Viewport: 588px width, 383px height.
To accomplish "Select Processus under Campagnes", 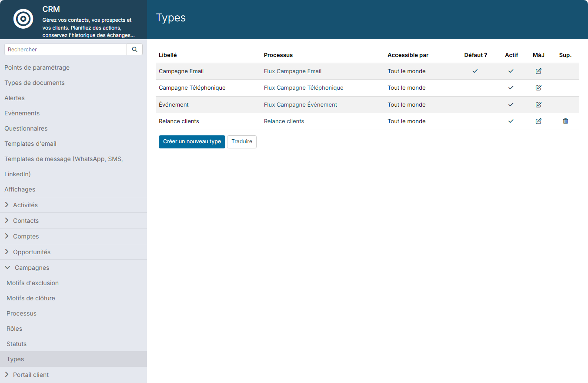I will (x=21, y=313).
